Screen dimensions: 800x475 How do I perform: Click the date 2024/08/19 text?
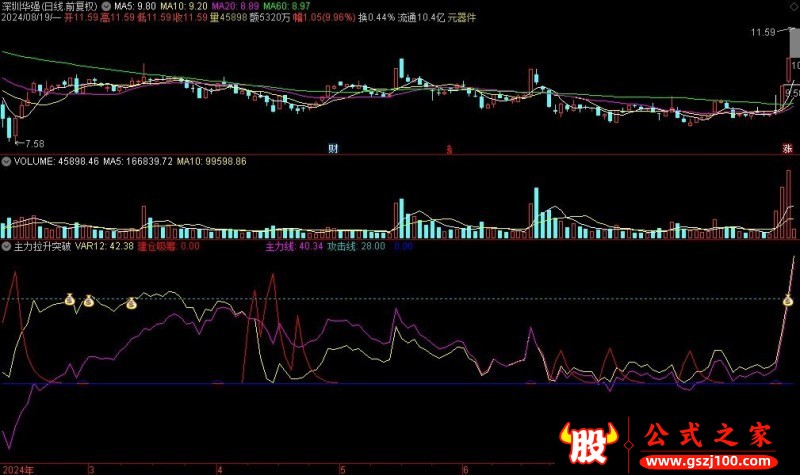pos(26,18)
